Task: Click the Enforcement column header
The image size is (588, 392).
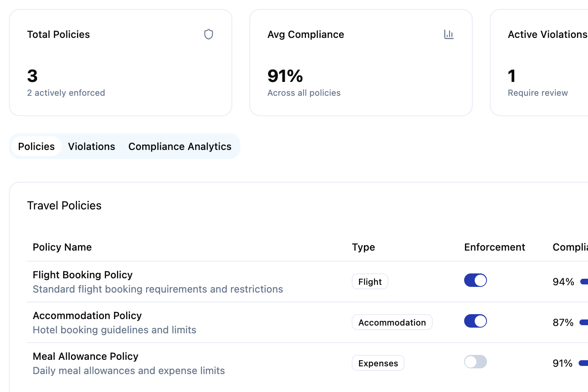Action: pos(495,247)
